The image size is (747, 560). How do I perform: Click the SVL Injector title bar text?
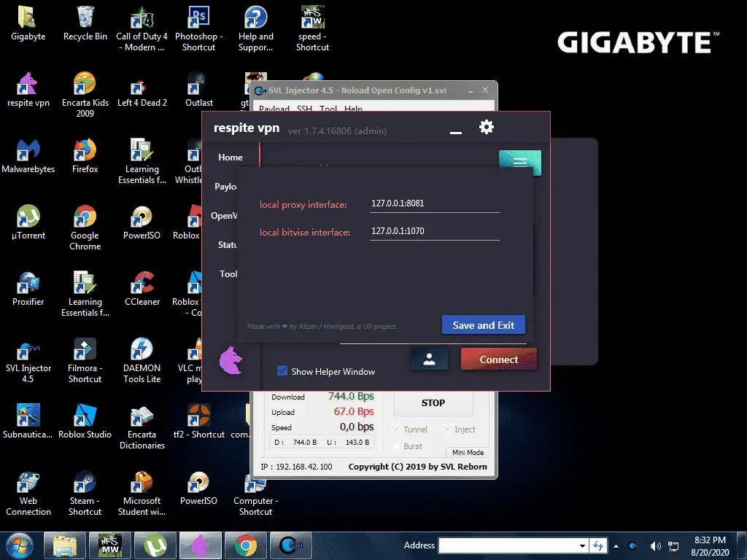pos(357,90)
